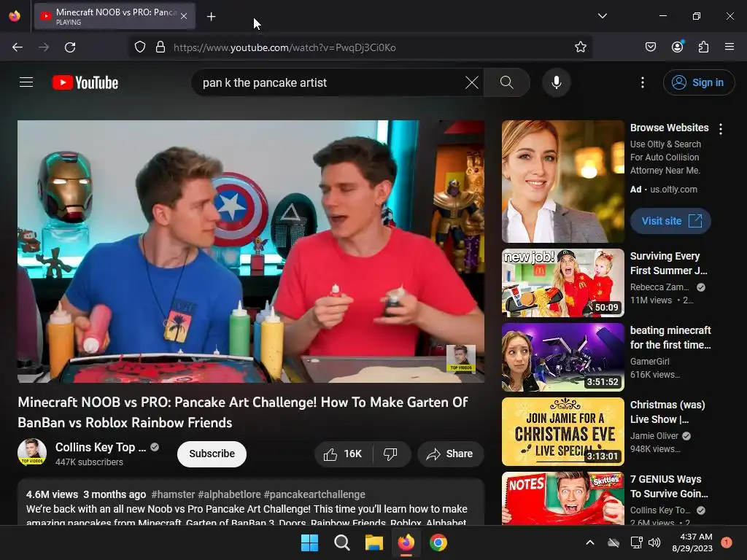The image size is (747, 560).
Task: Open the Windows Start menu
Action: click(309, 542)
